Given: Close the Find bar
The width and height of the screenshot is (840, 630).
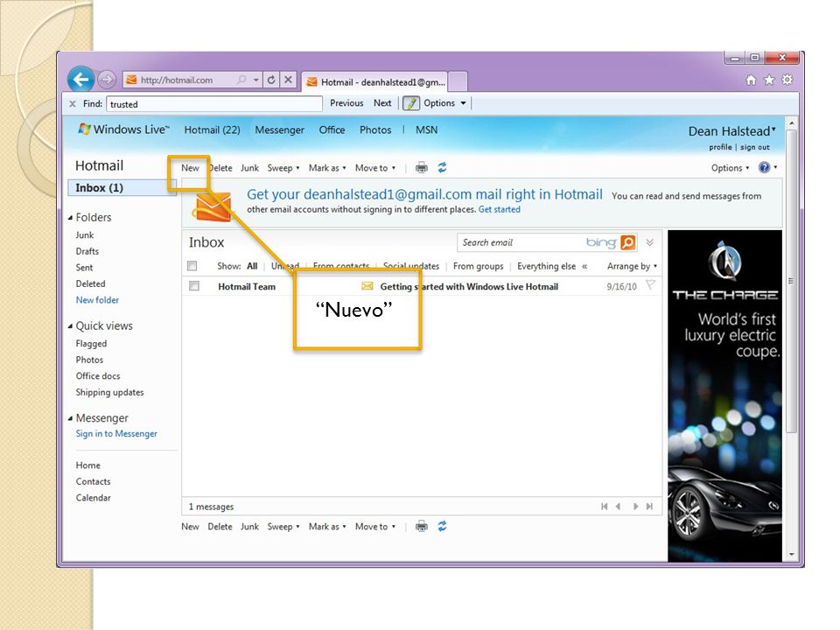Looking at the screenshot, I should [73, 104].
